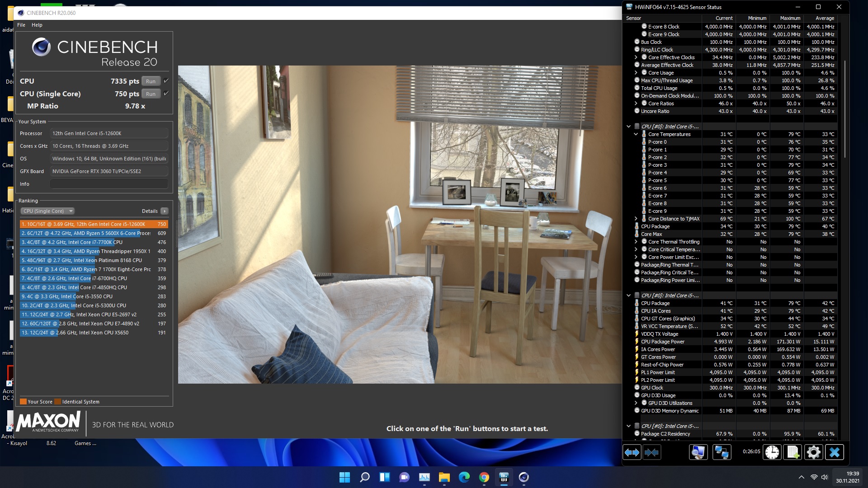The width and height of the screenshot is (868, 488).
Task: Click the HWiNFO vertical scrollbar
Action: click(844, 108)
